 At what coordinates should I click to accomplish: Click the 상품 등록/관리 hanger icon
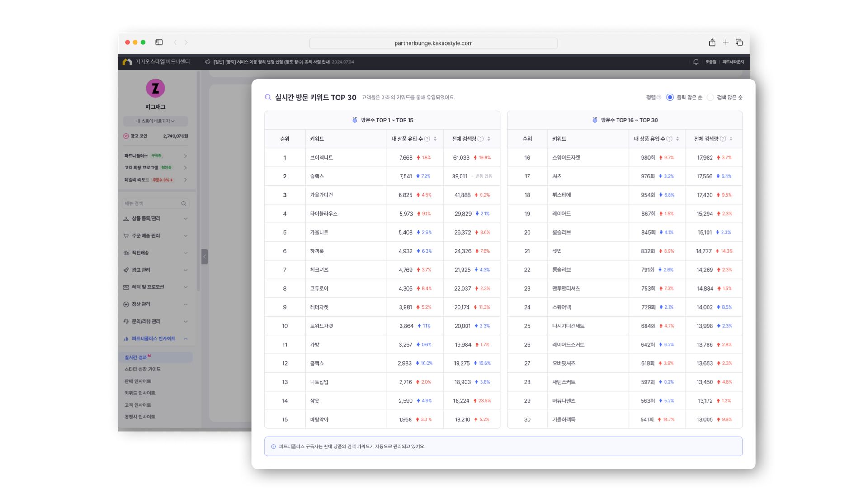coord(126,219)
